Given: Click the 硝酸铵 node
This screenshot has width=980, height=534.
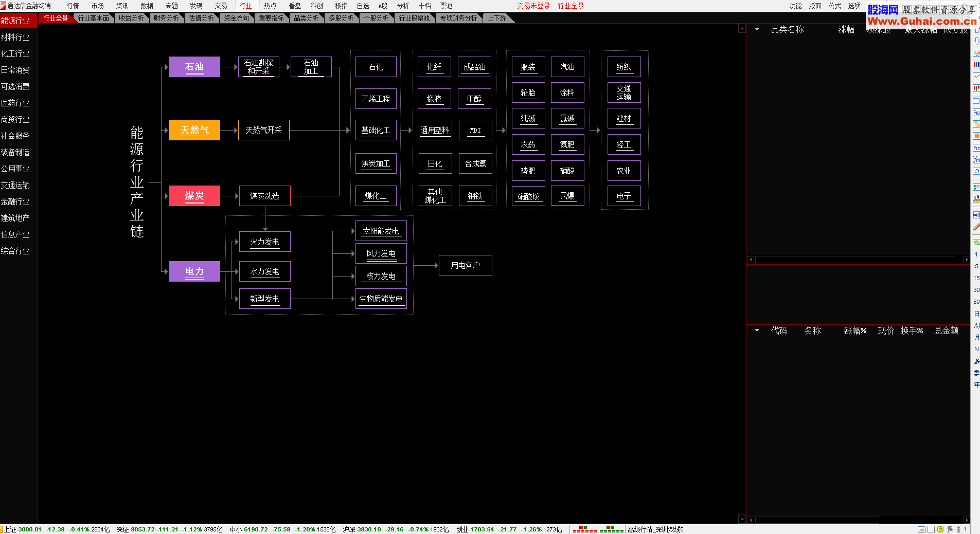Looking at the screenshot, I should (529, 196).
